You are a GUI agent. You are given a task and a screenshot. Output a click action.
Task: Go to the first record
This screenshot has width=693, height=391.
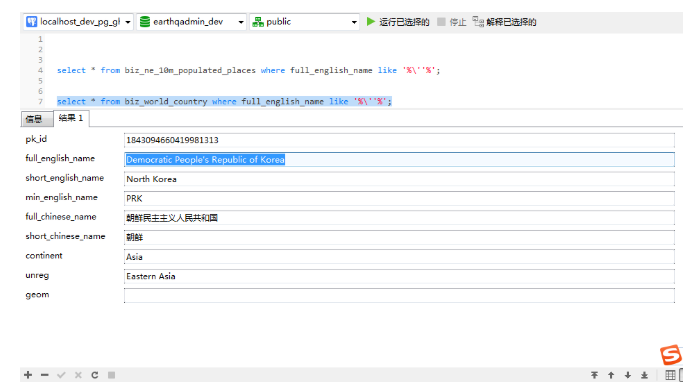point(594,375)
